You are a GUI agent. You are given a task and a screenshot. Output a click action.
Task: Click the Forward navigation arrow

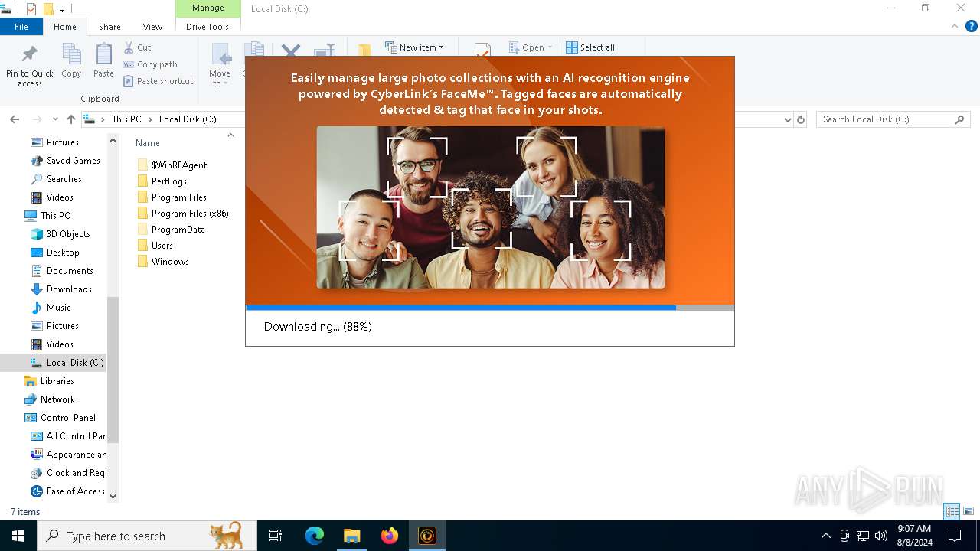pos(37,119)
